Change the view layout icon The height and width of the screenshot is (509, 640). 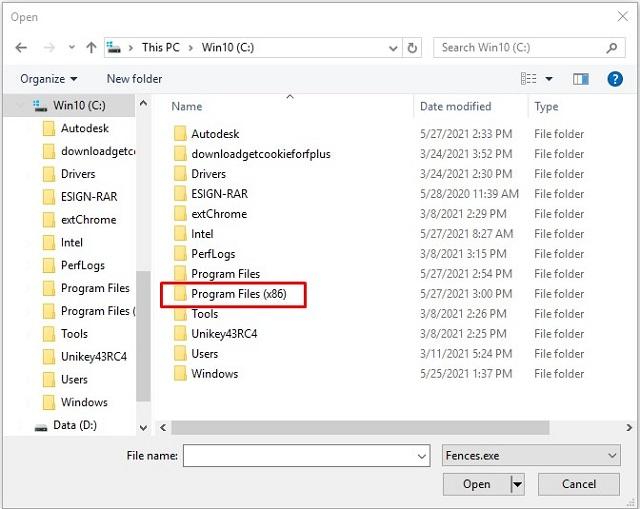[x=529, y=78]
